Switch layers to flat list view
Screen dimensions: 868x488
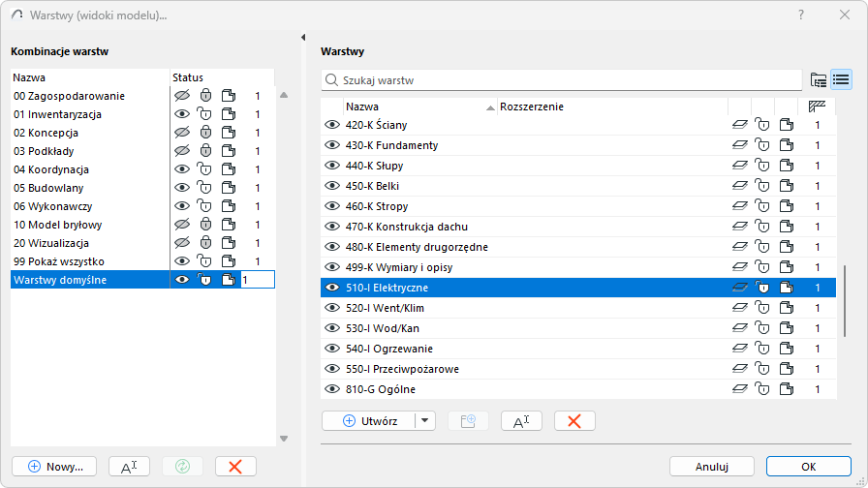(x=840, y=80)
